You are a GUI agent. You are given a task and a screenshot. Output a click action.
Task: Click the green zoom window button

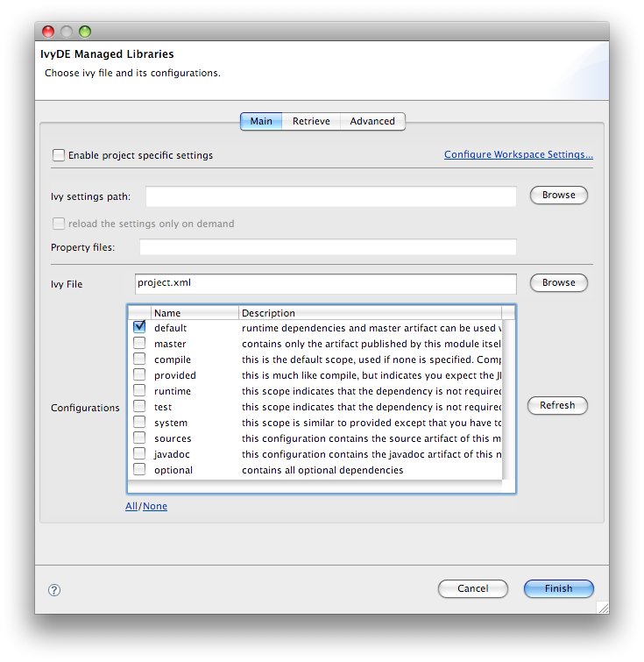point(85,32)
